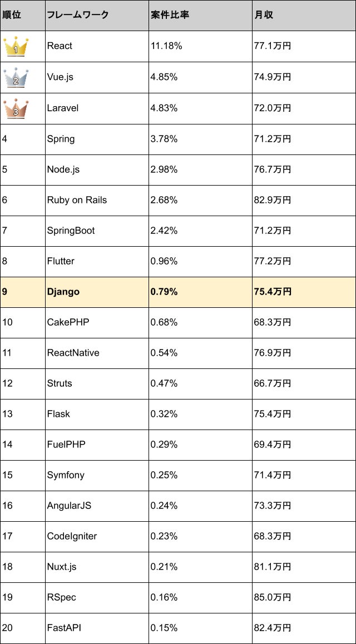The height and width of the screenshot is (644, 356).
Task: Select the 85.0万円 income cell
Action: 272,597
